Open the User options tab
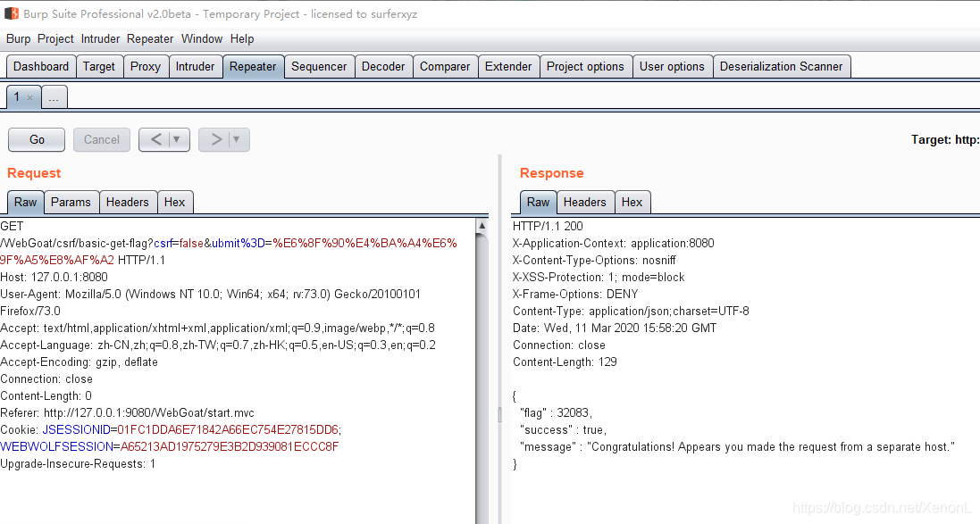The height and width of the screenshot is (524, 980). [x=672, y=66]
